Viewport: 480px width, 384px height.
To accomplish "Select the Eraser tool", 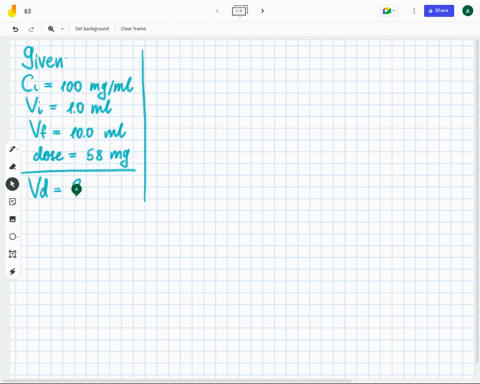I will click(x=13, y=166).
